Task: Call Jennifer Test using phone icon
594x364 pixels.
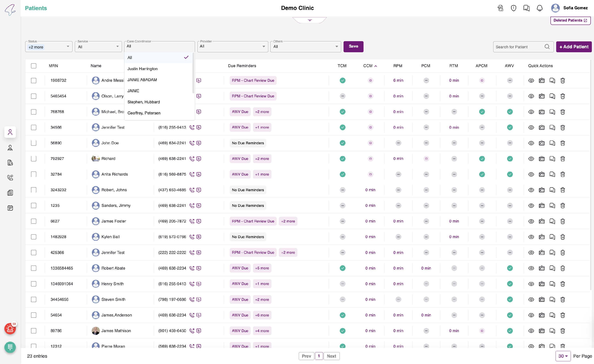Action: (192, 127)
